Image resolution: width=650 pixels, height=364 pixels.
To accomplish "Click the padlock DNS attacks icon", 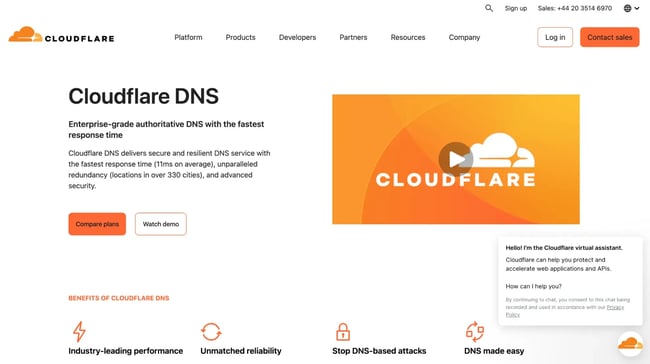I will [x=343, y=332].
